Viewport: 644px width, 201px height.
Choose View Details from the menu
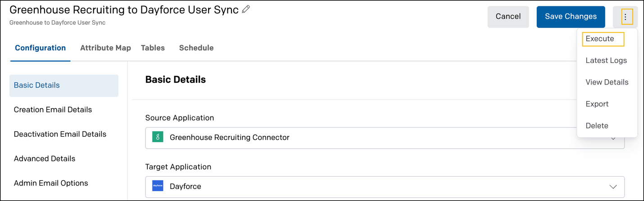pyautogui.click(x=607, y=82)
